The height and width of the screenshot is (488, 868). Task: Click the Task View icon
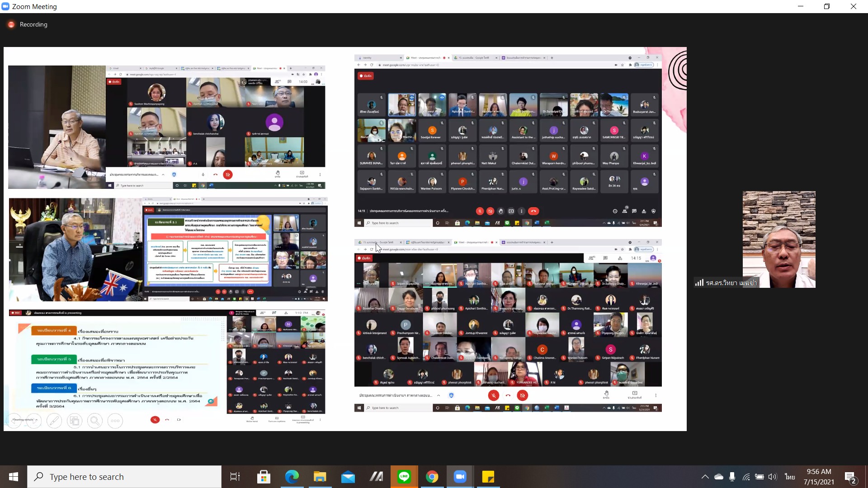235,477
